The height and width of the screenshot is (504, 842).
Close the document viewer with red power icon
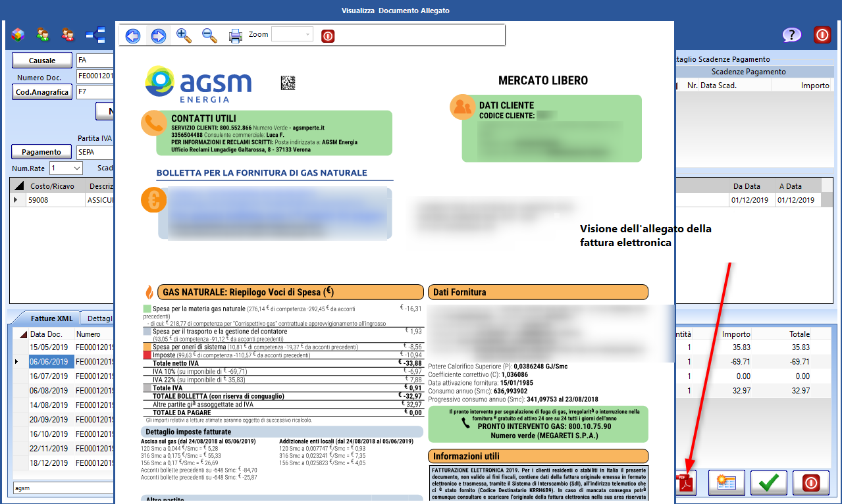328,36
